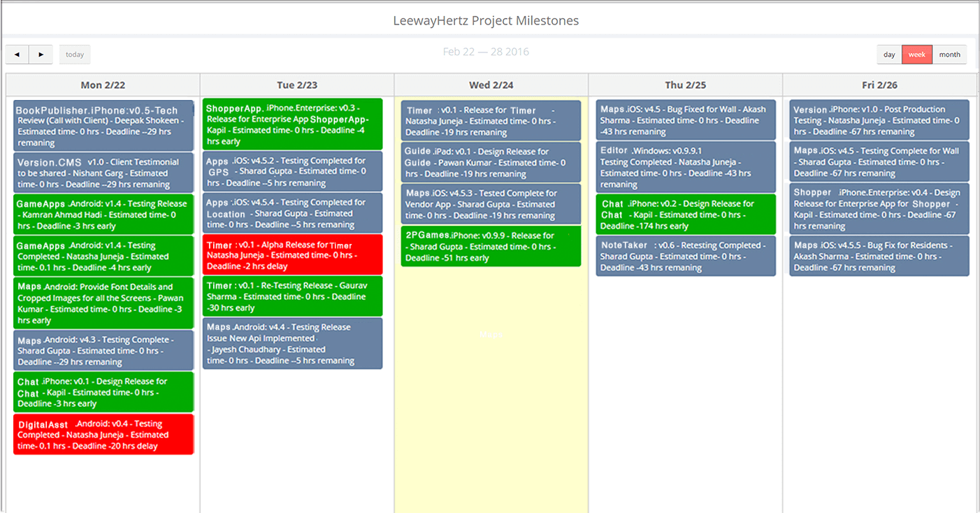Select the Mon 2/22 column header
This screenshot has width=980, height=513.
[x=103, y=85]
